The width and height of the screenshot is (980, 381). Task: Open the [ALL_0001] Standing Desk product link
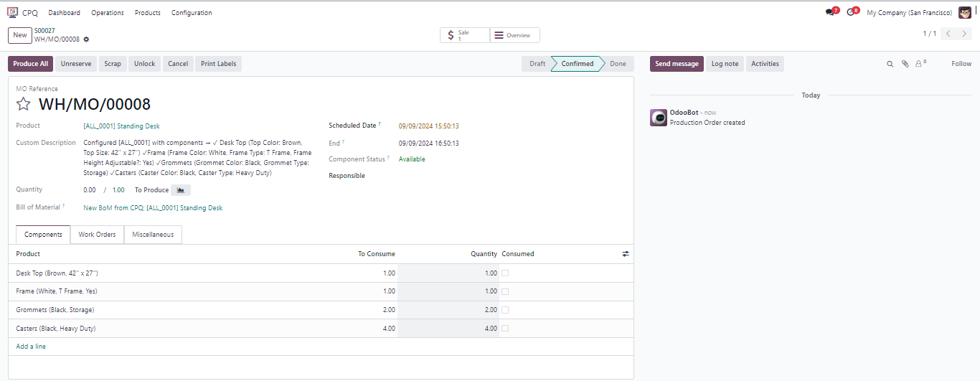[x=121, y=126]
